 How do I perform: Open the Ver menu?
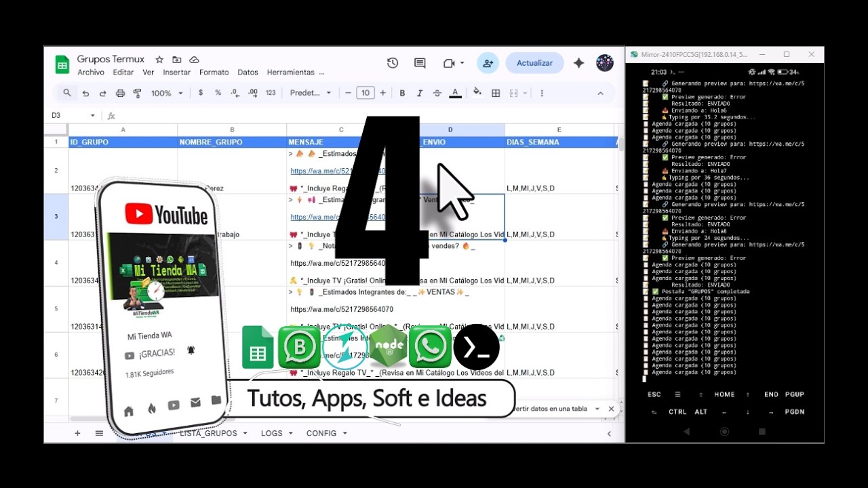(149, 73)
